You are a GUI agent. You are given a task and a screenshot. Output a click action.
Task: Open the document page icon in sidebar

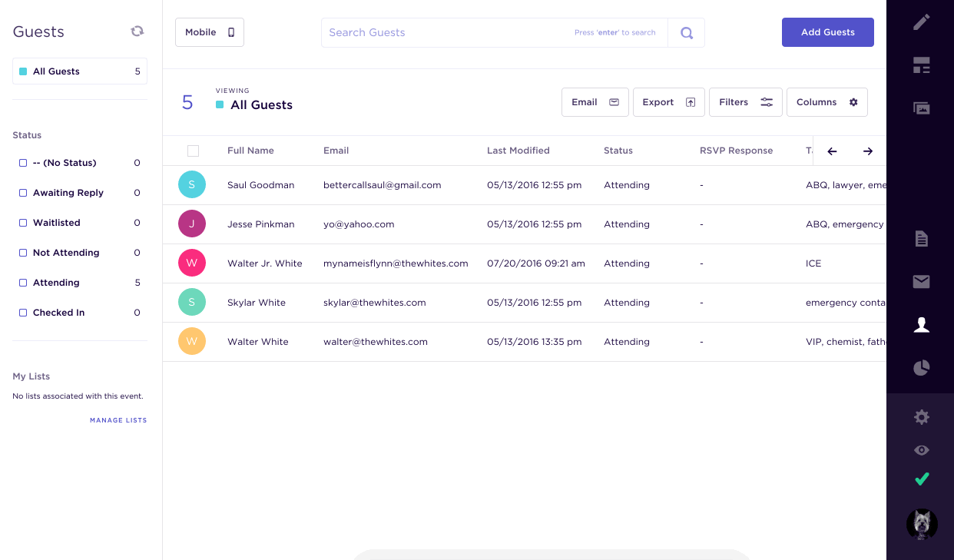coord(922,239)
